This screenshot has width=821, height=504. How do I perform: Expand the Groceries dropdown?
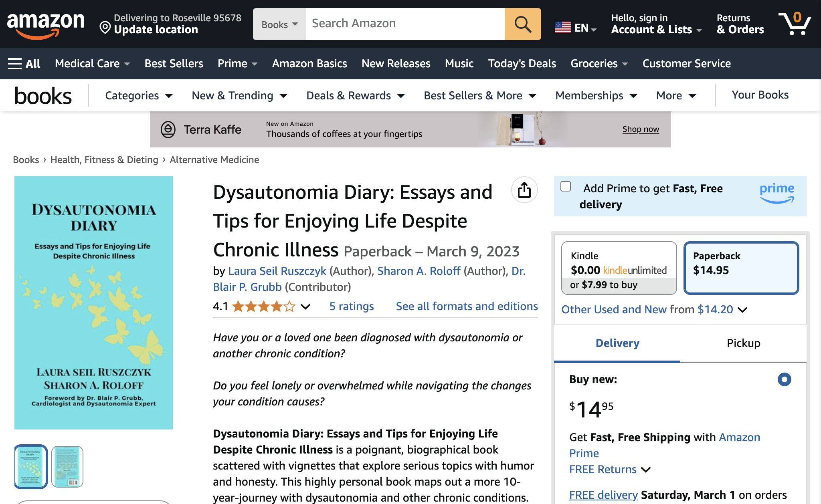(599, 64)
